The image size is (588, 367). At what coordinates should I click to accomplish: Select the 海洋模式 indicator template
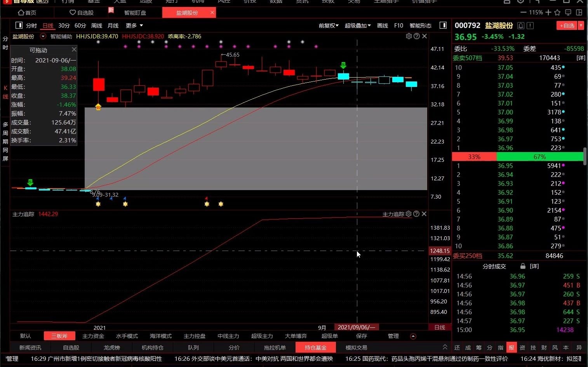click(161, 336)
